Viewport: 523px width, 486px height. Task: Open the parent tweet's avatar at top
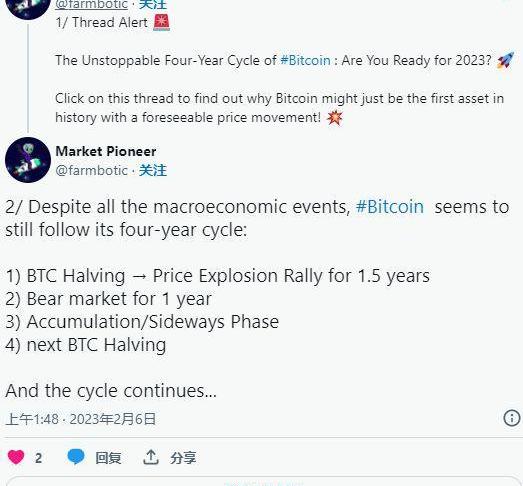28,7
